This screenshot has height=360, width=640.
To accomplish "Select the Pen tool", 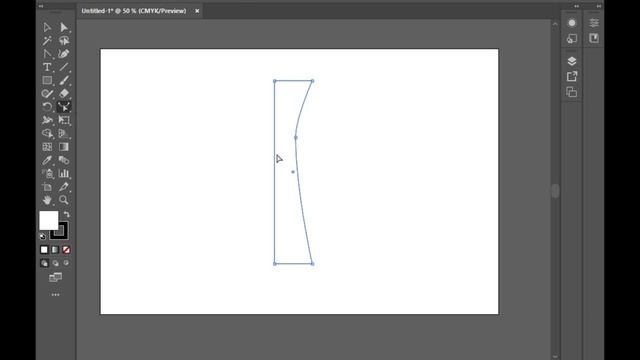I will tap(47, 54).
